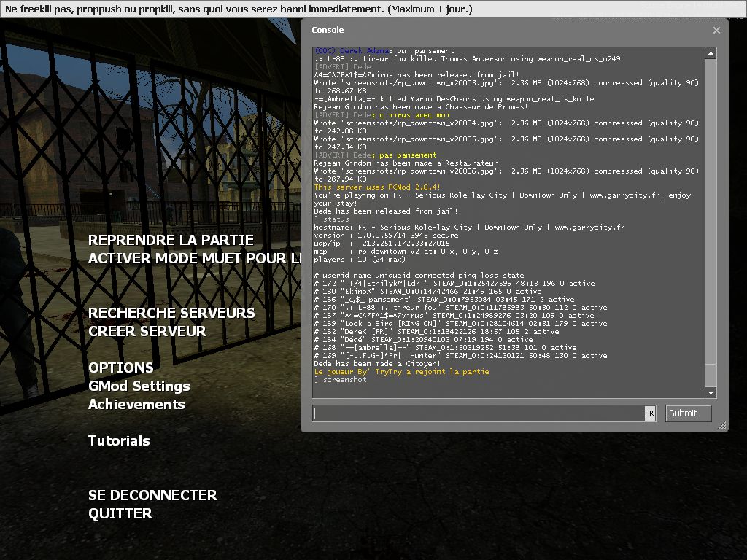Click the 'Ne freekill pas' server notice bar
This screenshot has width=747, height=560.
tap(373, 9)
